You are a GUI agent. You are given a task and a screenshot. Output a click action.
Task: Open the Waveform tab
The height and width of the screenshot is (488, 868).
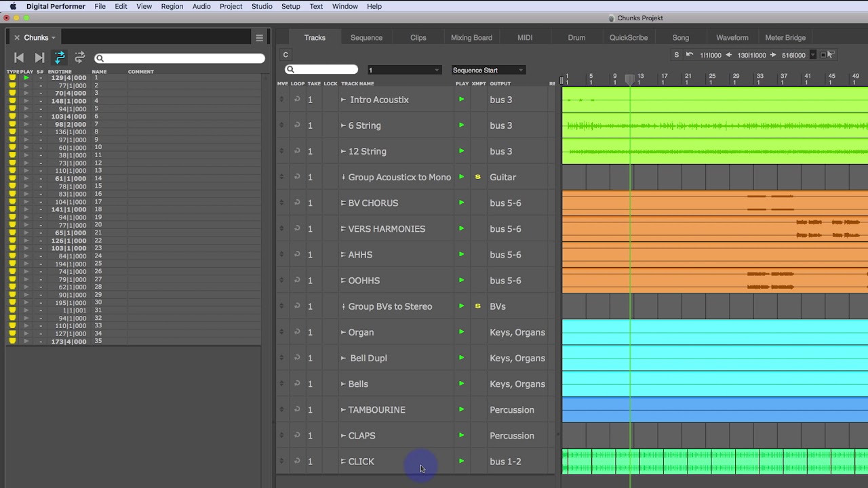[x=732, y=37]
